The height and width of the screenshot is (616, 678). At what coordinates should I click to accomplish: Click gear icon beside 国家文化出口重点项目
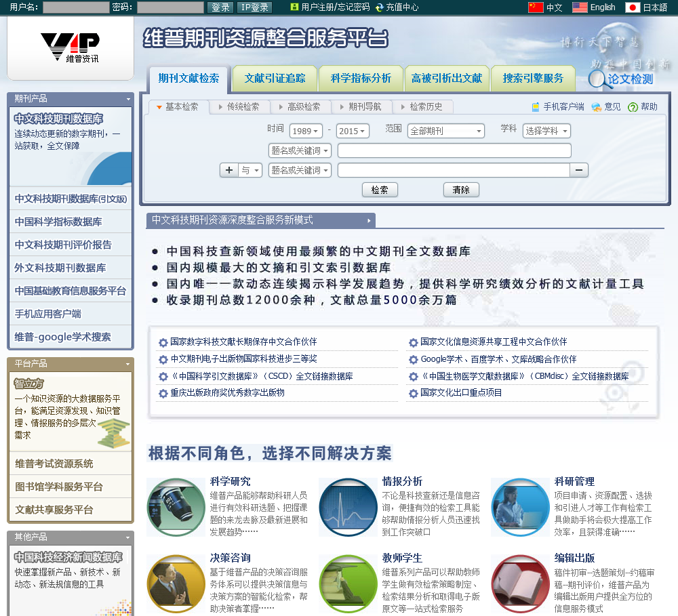pos(414,393)
